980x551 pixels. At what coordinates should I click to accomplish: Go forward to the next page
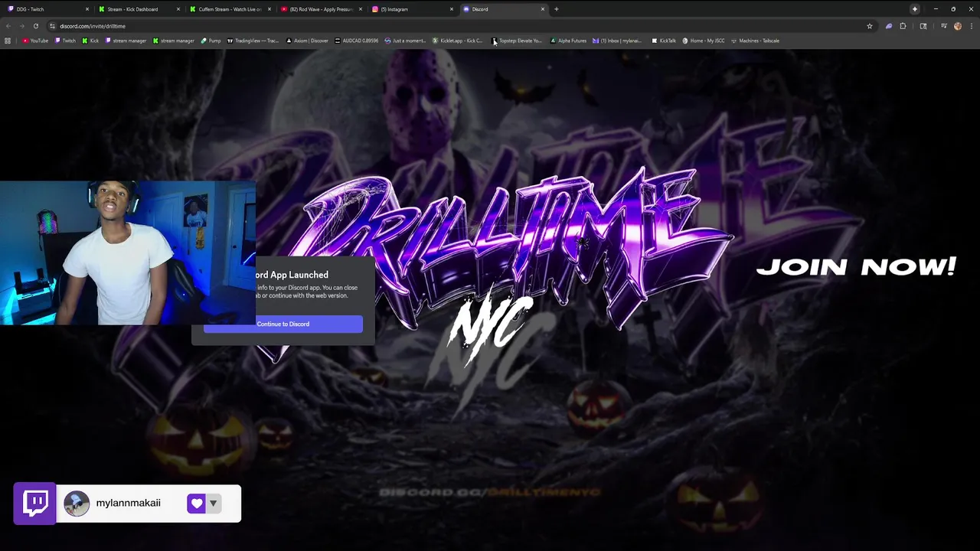pyautogui.click(x=21, y=26)
